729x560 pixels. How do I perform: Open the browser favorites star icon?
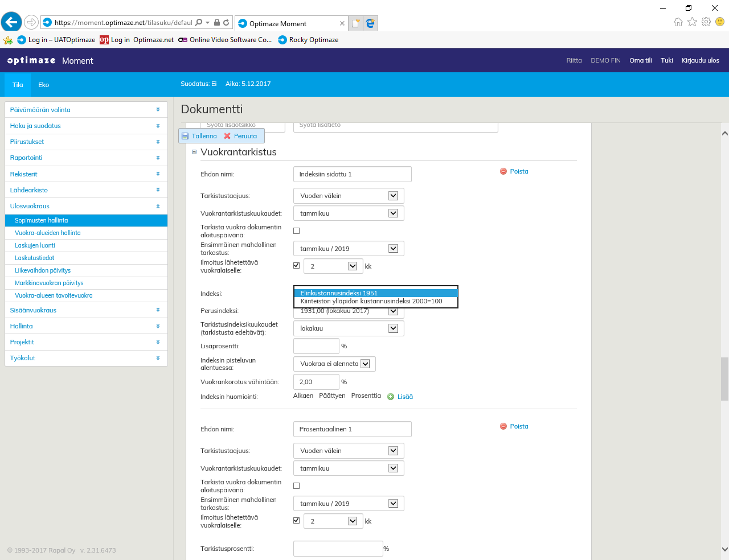(x=692, y=22)
